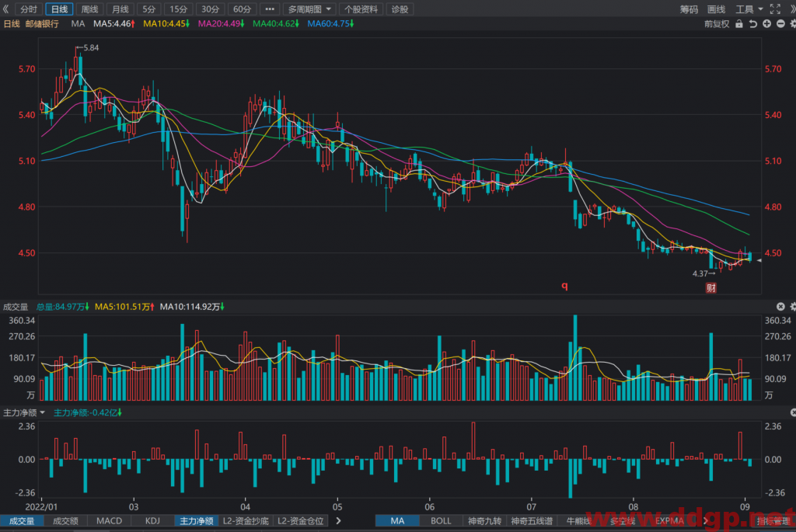Select the 成交额 indicator tab
The width and height of the screenshot is (796, 532).
pyautogui.click(x=65, y=521)
